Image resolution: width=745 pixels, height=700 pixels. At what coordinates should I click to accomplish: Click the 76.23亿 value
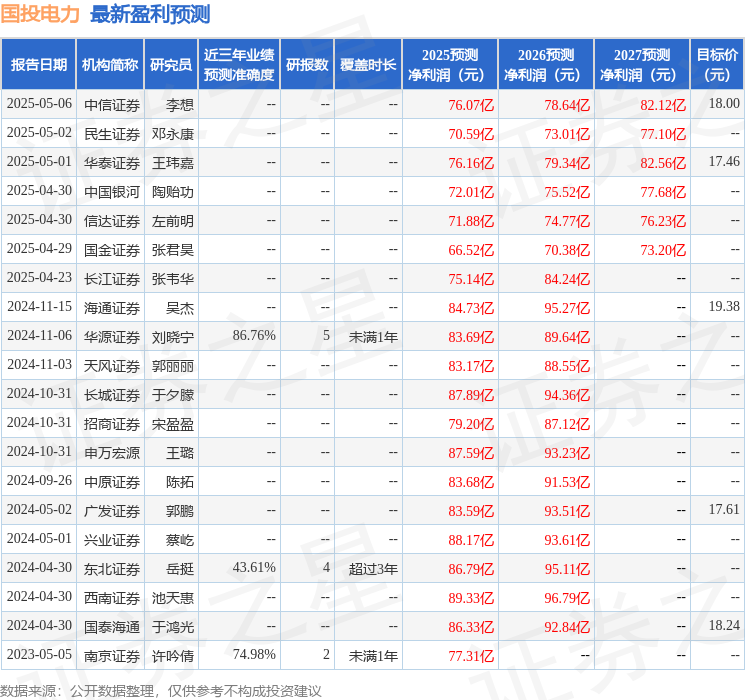(663, 221)
